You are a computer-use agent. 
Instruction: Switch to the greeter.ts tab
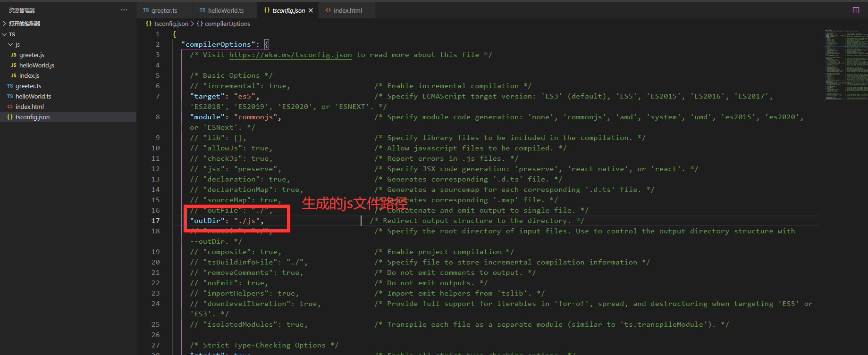[x=164, y=10]
